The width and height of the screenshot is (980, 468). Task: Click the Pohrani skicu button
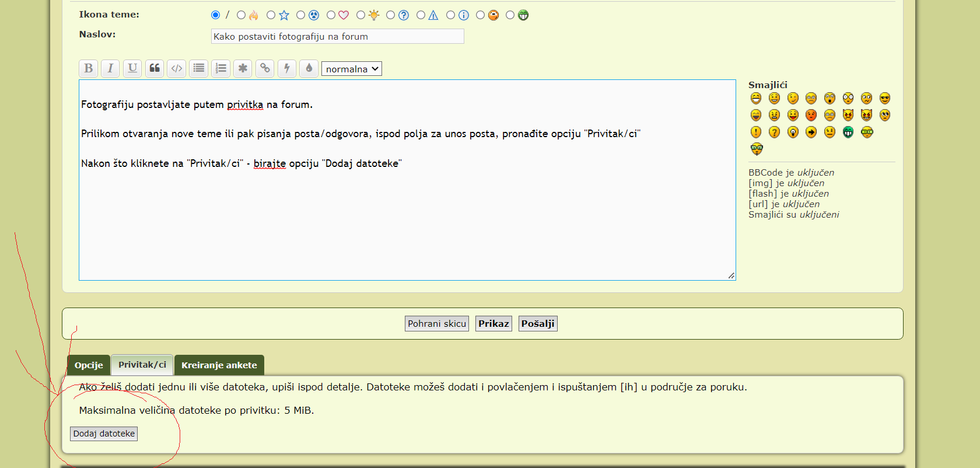click(x=437, y=324)
